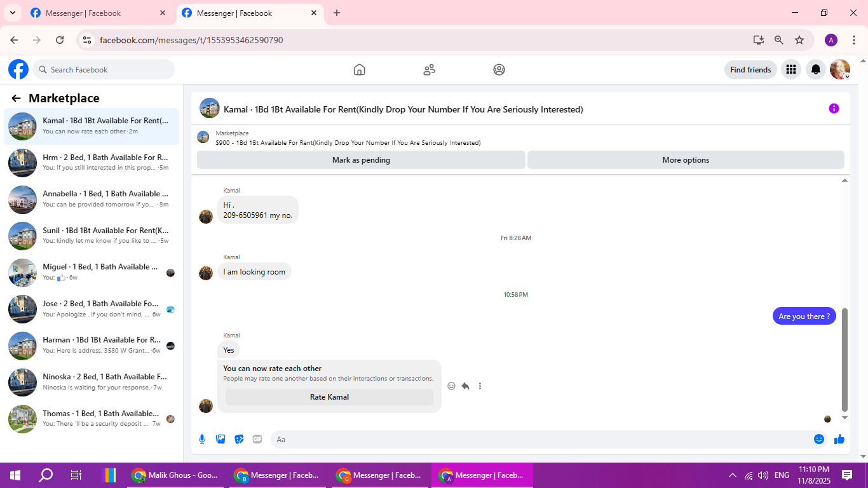Open the Harman conversation
The height and width of the screenshot is (488, 868).
coord(92,345)
